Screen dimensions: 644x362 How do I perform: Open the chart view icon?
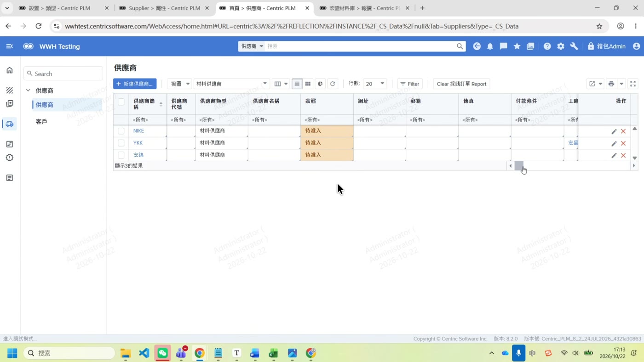pos(320,84)
